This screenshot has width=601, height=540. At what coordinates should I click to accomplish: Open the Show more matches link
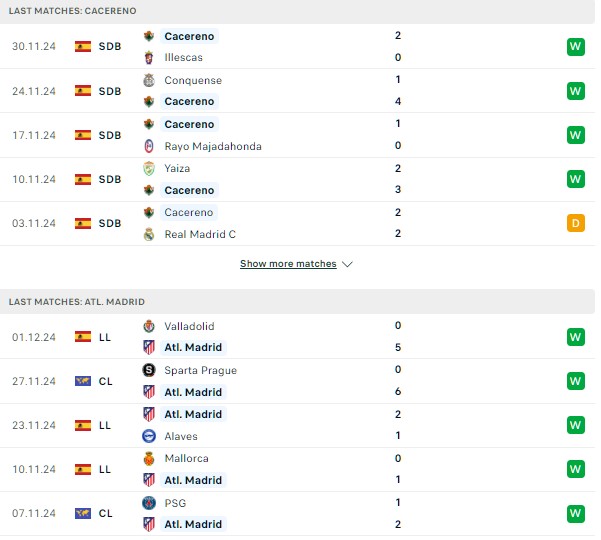pos(288,264)
